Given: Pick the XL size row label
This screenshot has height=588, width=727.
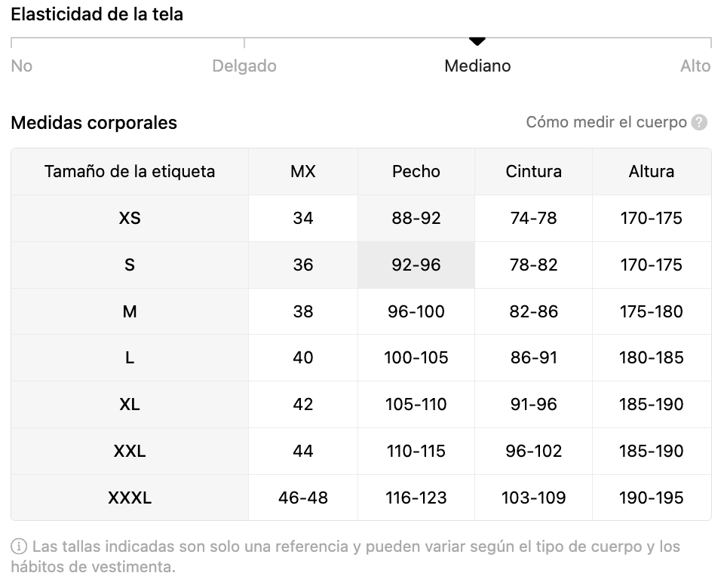Looking at the screenshot, I should [130, 405].
